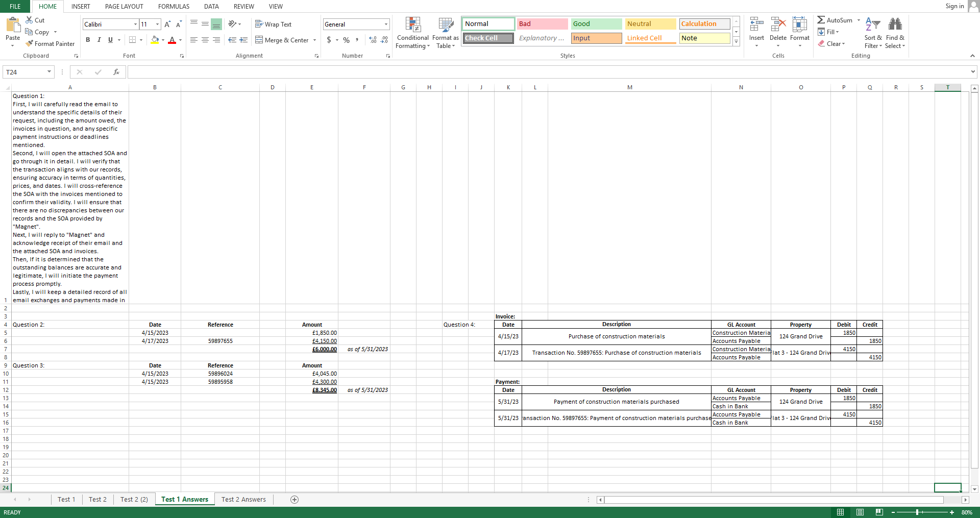Open Sort & Filter options
The height and width of the screenshot is (518, 980).
(x=873, y=33)
